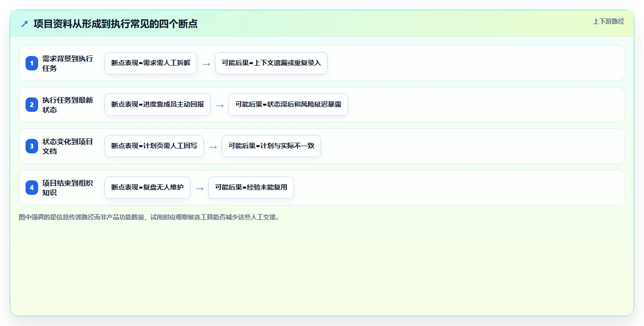Click the footnote starting with 图中强调的是信息传递路径
The image size is (644, 326).
pos(149,217)
